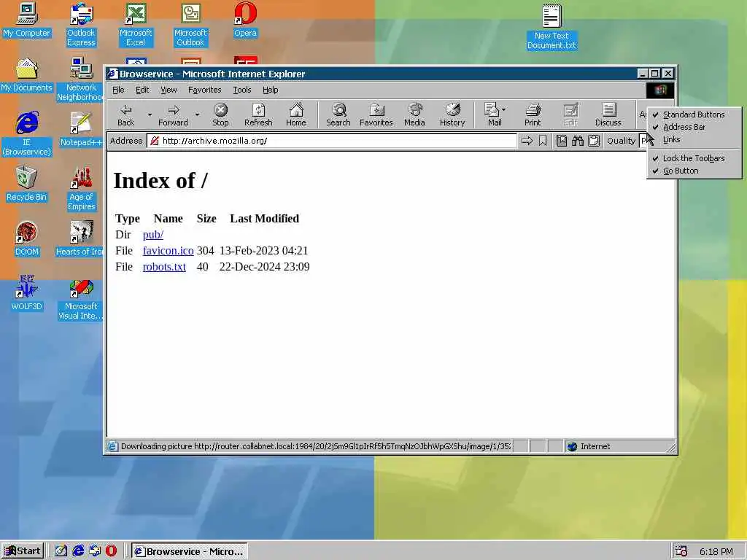Reload the page using Refresh
The width and height of the screenshot is (747, 560).
point(258,114)
